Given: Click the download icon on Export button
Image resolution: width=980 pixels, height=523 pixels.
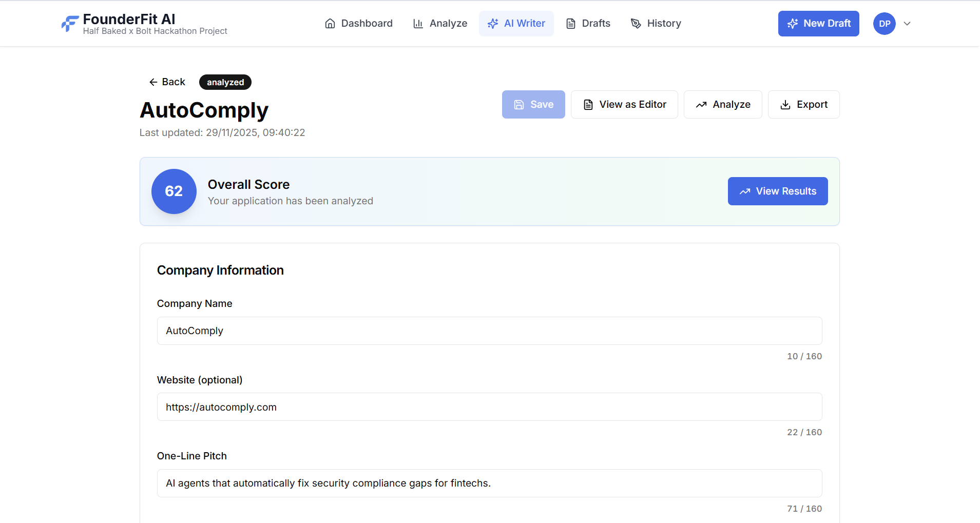Looking at the screenshot, I should pos(785,104).
